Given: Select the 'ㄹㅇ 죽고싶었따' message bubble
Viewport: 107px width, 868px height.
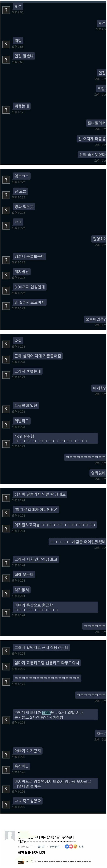Looking at the screenshot, I should [x=28, y=801].
